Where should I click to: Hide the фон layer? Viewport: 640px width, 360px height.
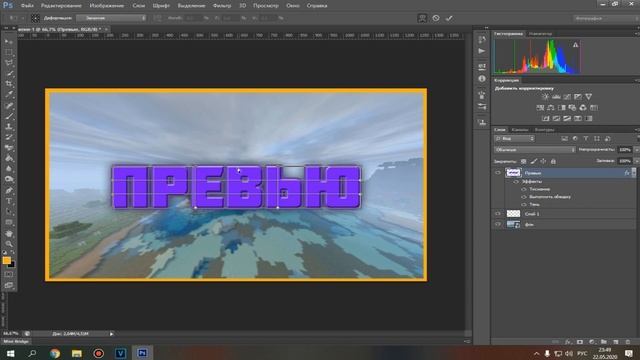(x=498, y=224)
